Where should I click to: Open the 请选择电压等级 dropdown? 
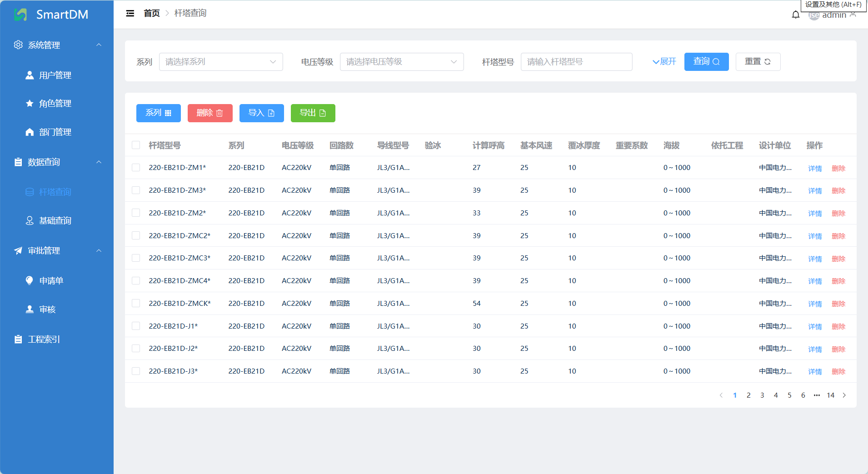pyautogui.click(x=402, y=62)
